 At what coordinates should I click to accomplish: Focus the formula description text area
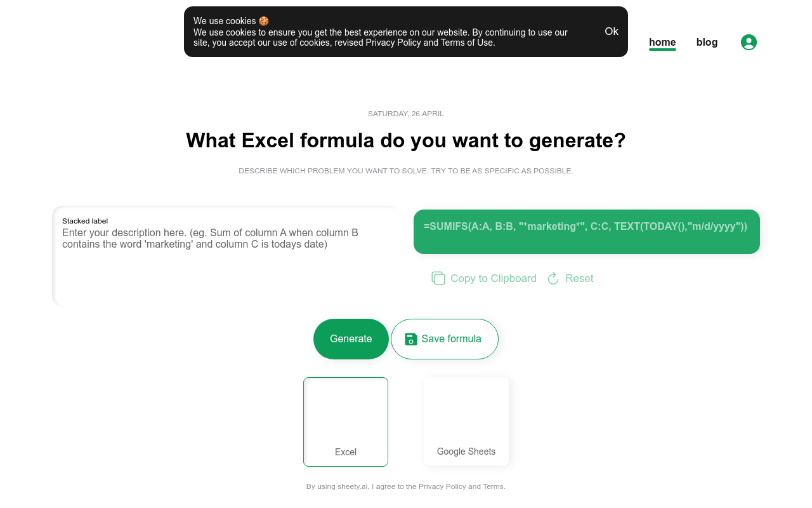[x=225, y=256]
